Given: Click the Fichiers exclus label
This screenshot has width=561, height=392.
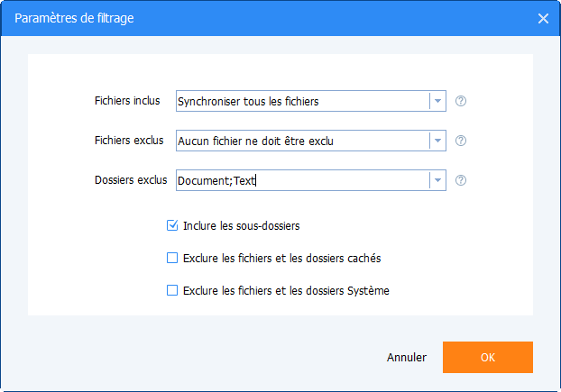Looking at the screenshot, I should coord(129,140).
